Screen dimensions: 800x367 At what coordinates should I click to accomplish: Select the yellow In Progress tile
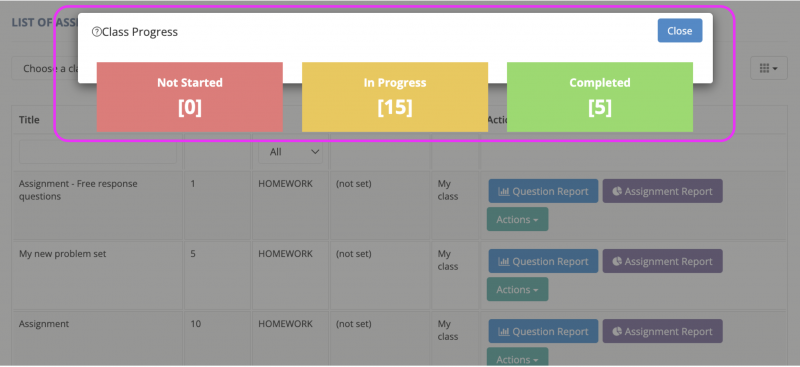click(395, 97)
